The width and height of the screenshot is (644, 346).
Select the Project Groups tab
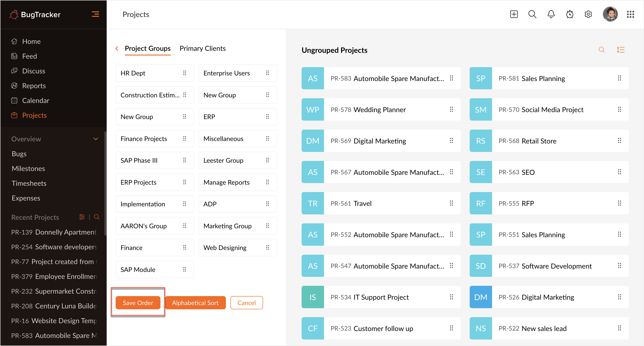[147, 48]
